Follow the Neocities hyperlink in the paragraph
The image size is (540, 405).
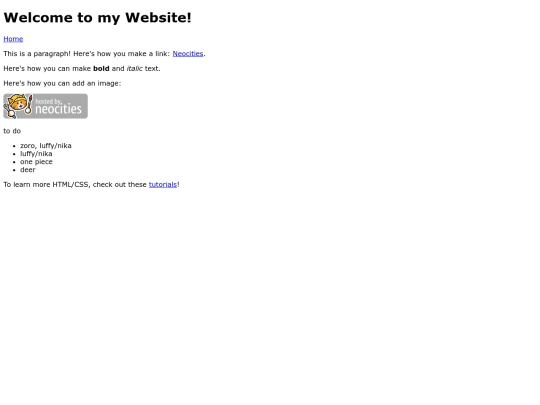[188, 54]
